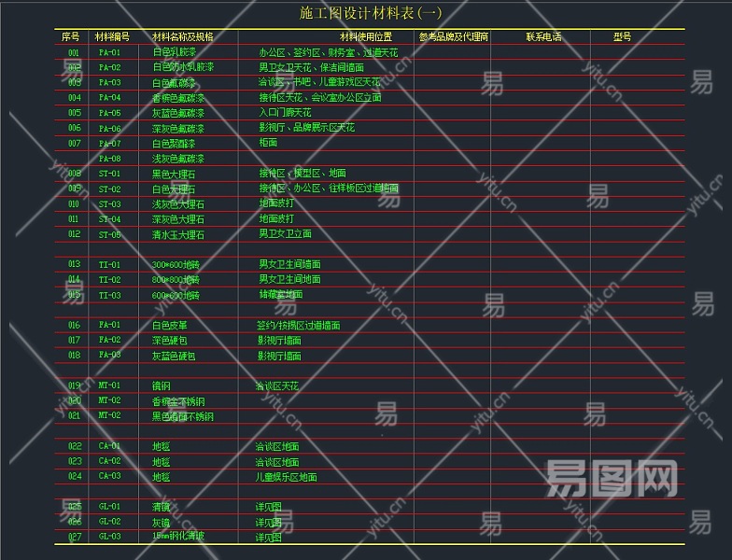Viewport: 732px width, 560px height.
Task: Click the title 施工图设计材料表(一)
Action: 370,13
